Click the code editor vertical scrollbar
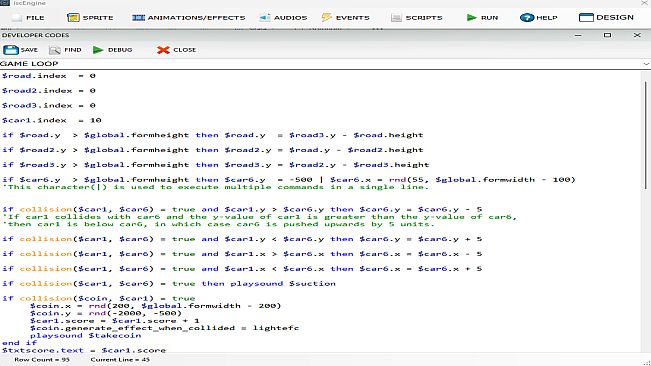The width and height of the screenshot is (651, 366). tap(646, 135)
